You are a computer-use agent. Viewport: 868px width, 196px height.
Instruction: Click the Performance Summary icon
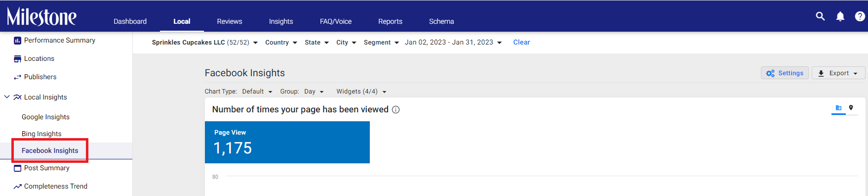(17, 41)
